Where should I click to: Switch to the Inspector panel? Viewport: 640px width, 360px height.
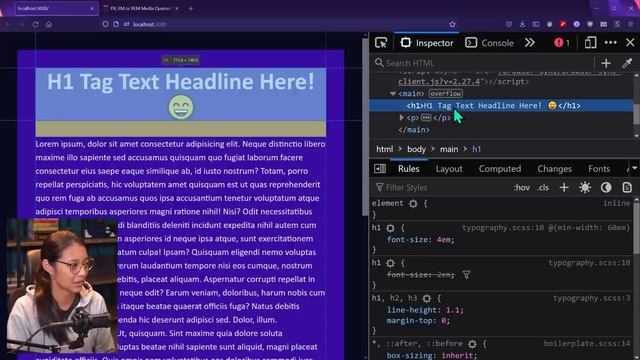click(x=427, y=42)
